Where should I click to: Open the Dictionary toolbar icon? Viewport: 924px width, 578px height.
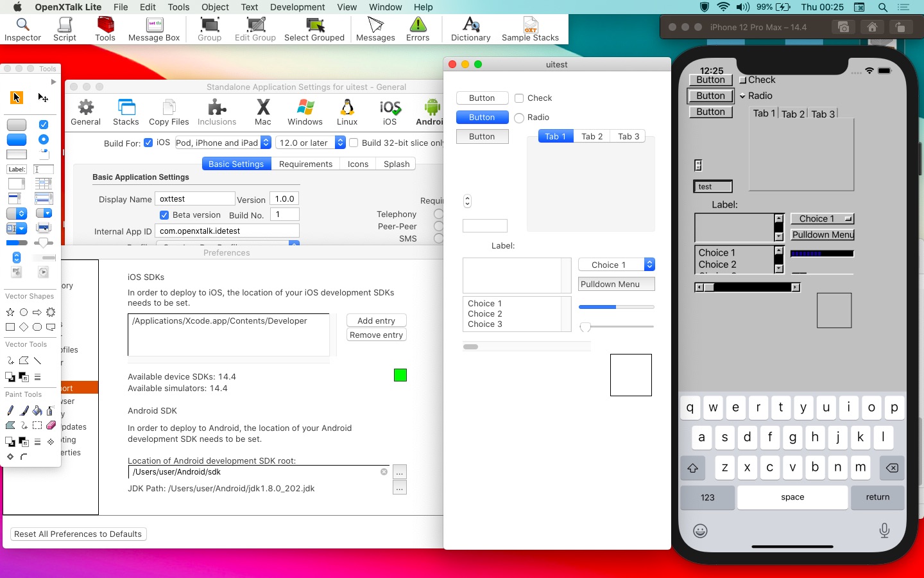pyautogui.click(x=470, y=29)
